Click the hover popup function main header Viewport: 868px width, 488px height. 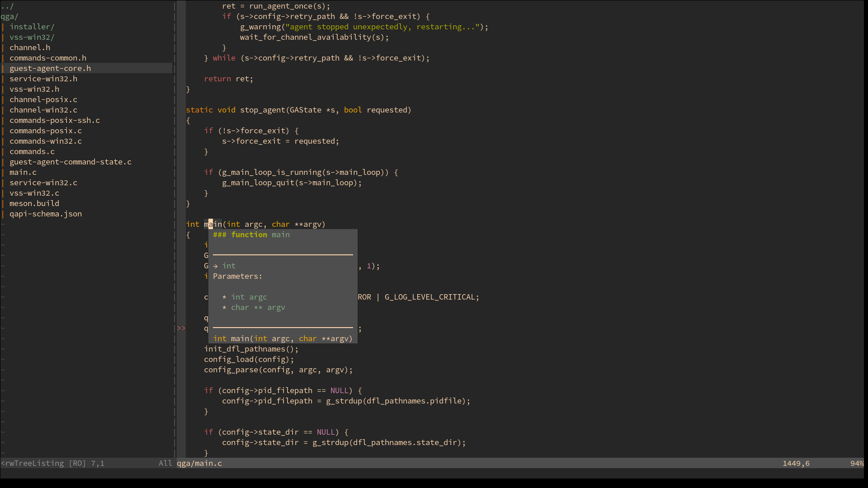(x=251, y=235)
